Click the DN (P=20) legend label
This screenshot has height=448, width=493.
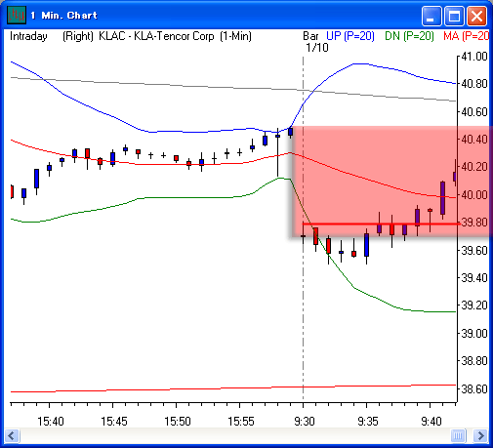[409, 36]
